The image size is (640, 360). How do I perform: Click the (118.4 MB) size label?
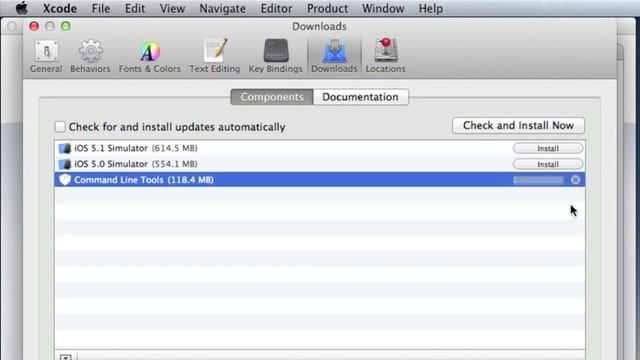(191, 180)
